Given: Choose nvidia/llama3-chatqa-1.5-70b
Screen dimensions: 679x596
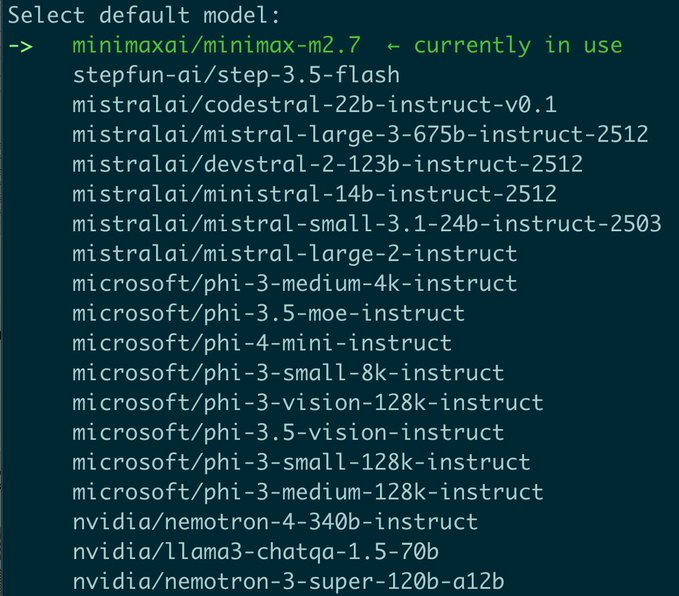Looking at the screenshot, I should [255, 552].
